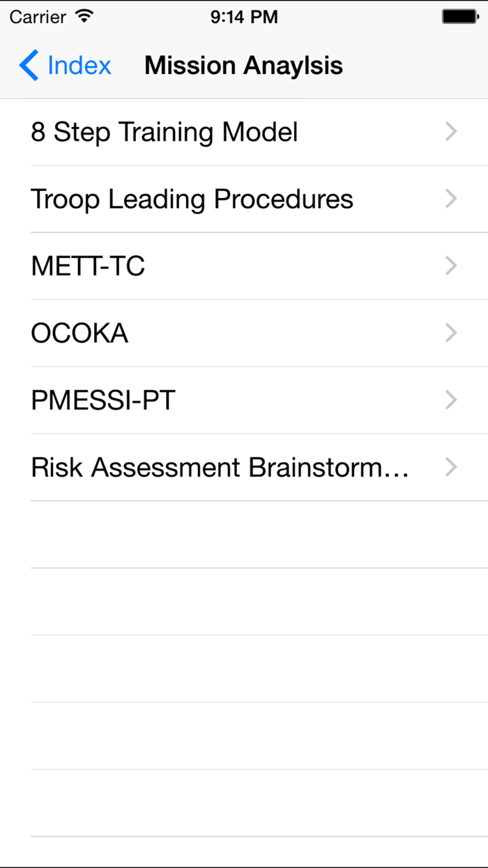
Task: Tap the chevron beside 8 Step Training Model
Action: tap(451, 131)
